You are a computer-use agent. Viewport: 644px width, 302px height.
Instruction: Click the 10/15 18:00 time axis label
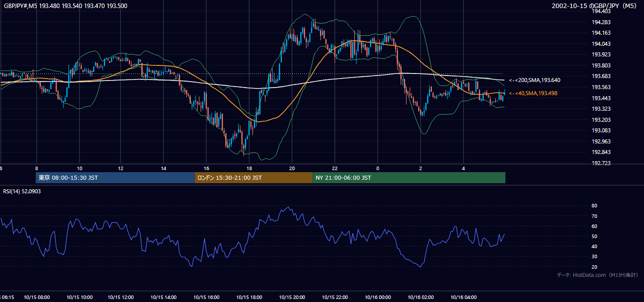[249, 297]
